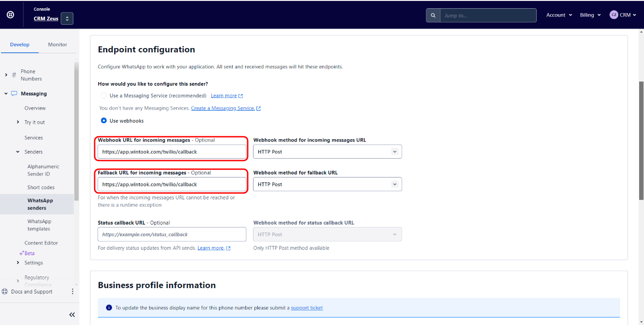Open the support ticket link
This screenshot has height=325, width=644.
pyautogui.click(x=306, y=308)
